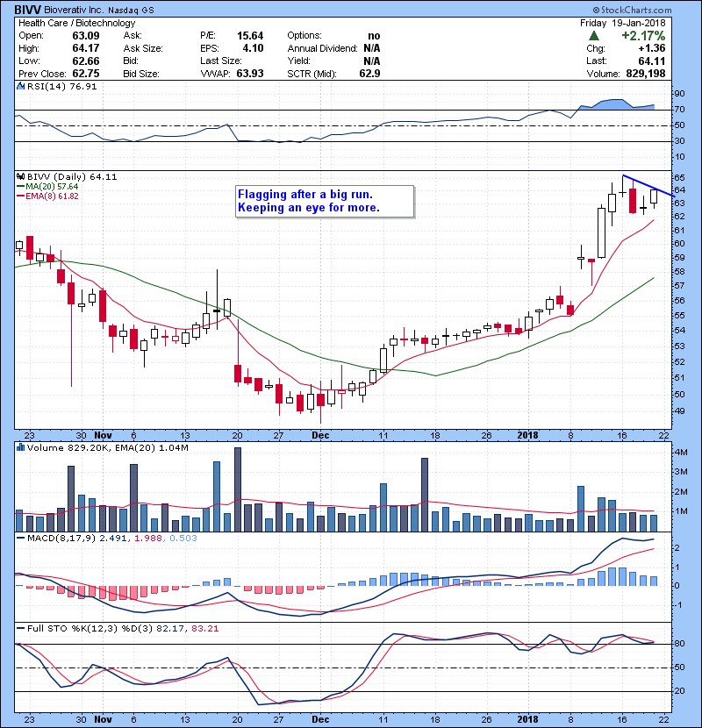Click the date Friday 19-Jan-2018
Screen dimensions: 702x728
pos(622,23)
